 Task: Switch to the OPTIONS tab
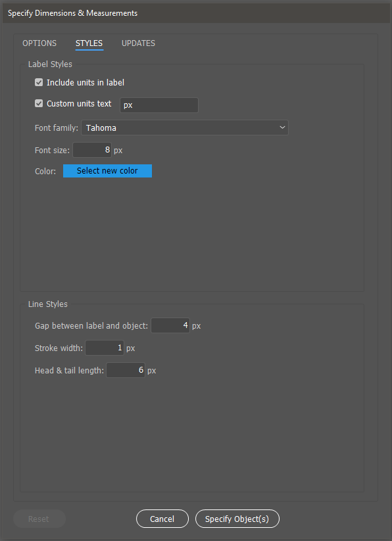coord(39,43)
